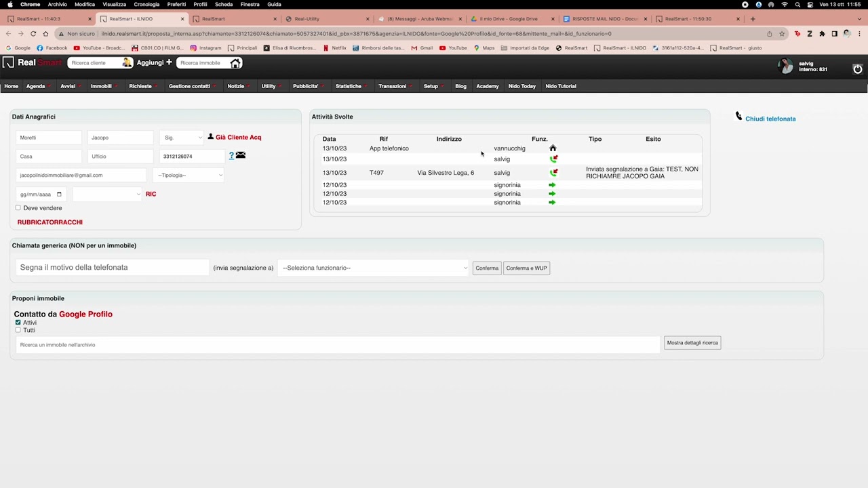Click the envelope icon beside phone number
The height and width of the screenshot is (488, 868).
[241, 155]
